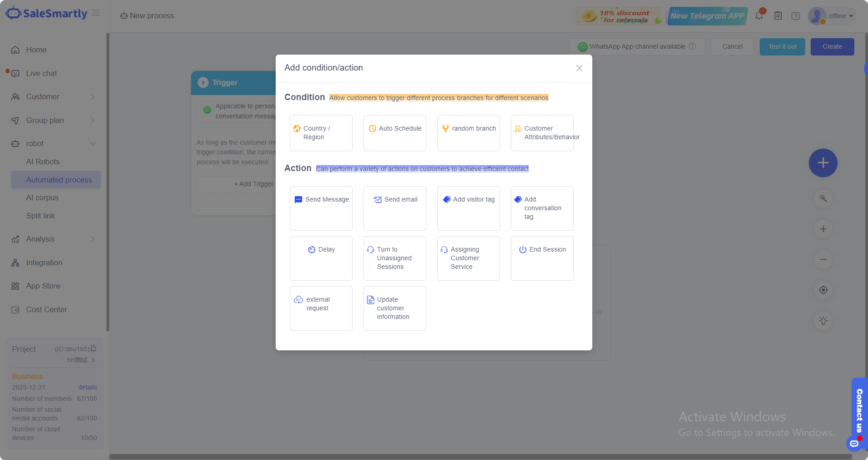Image resolution: width=868 pixels, height=460 pixels.
Task: Open the clipboard list icon in header
Action: (x=778, y=16)
